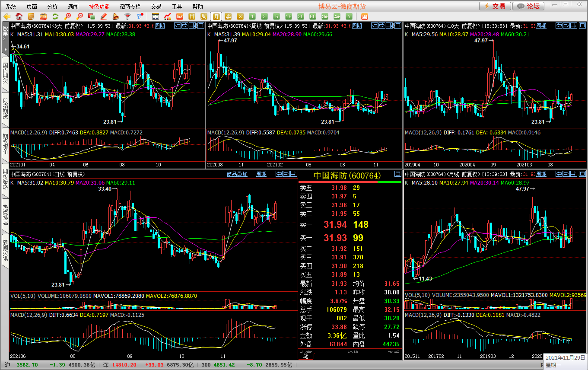This screenshot has height=370, width=588.
Task: Switch to the 国内期货 side tab
Action: click(5, 73)
